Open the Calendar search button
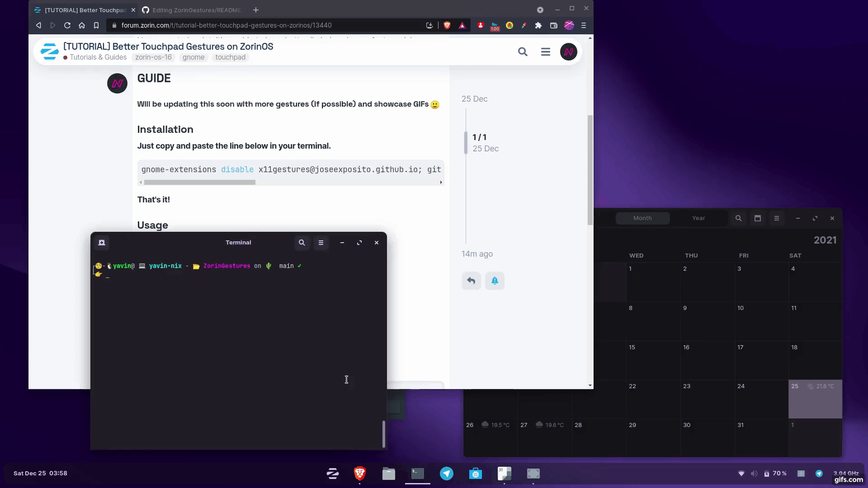 [738, 218]
